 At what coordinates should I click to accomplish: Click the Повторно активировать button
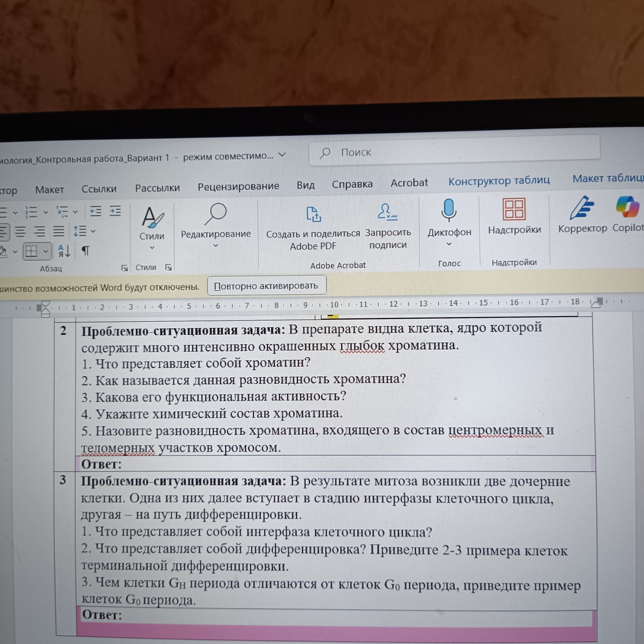266,285
